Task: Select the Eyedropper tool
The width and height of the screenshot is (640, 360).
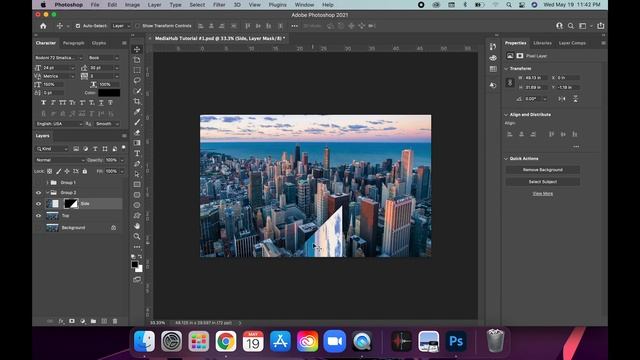Action: point(137,111)
